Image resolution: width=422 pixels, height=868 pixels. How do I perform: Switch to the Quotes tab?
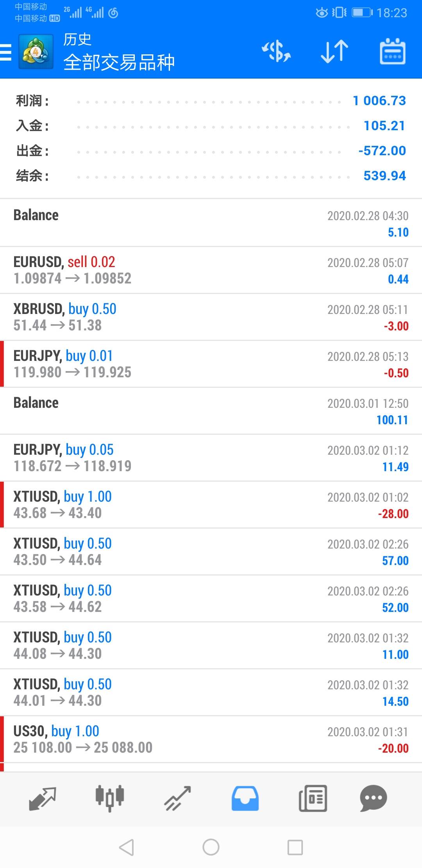tap(43, 799)
